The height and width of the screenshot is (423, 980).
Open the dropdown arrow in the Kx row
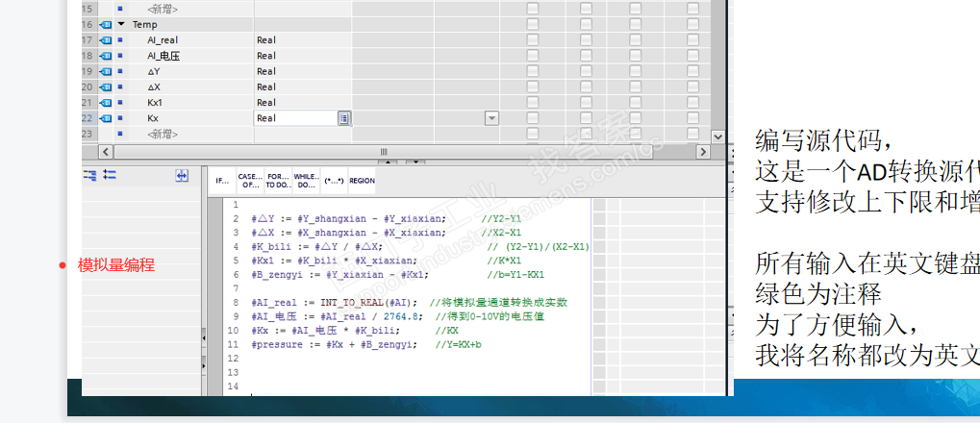491,118
